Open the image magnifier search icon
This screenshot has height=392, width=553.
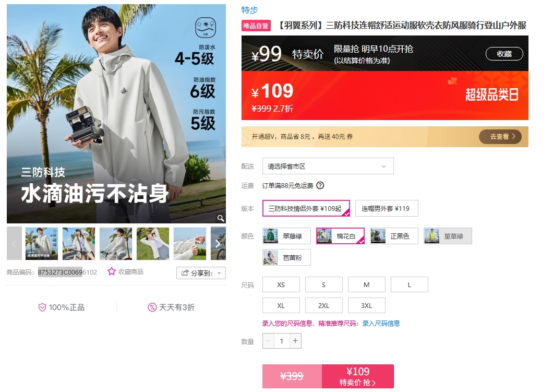tap(221, 218)
